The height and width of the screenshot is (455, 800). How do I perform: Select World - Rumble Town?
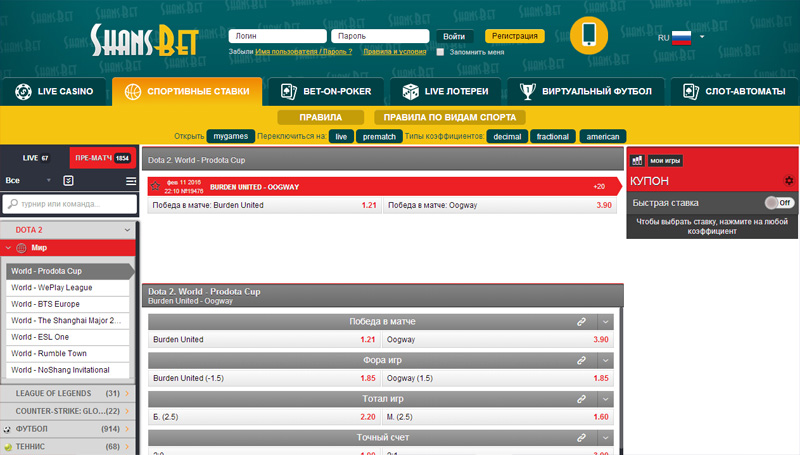pos(68,353)
